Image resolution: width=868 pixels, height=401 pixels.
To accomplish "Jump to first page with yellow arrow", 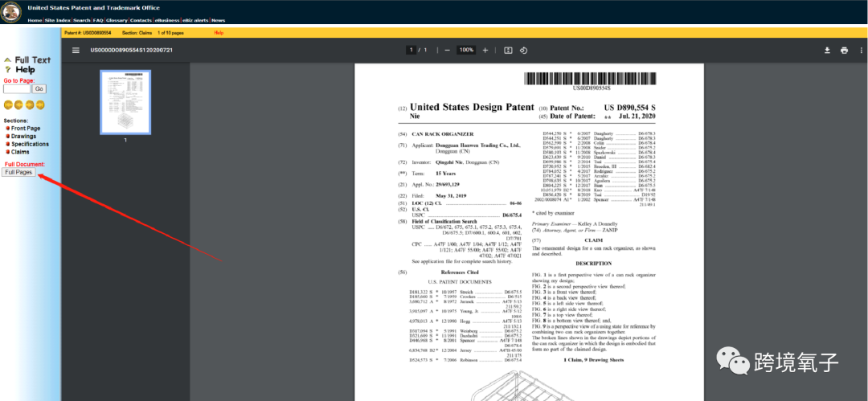I will [x=8, y=104].
